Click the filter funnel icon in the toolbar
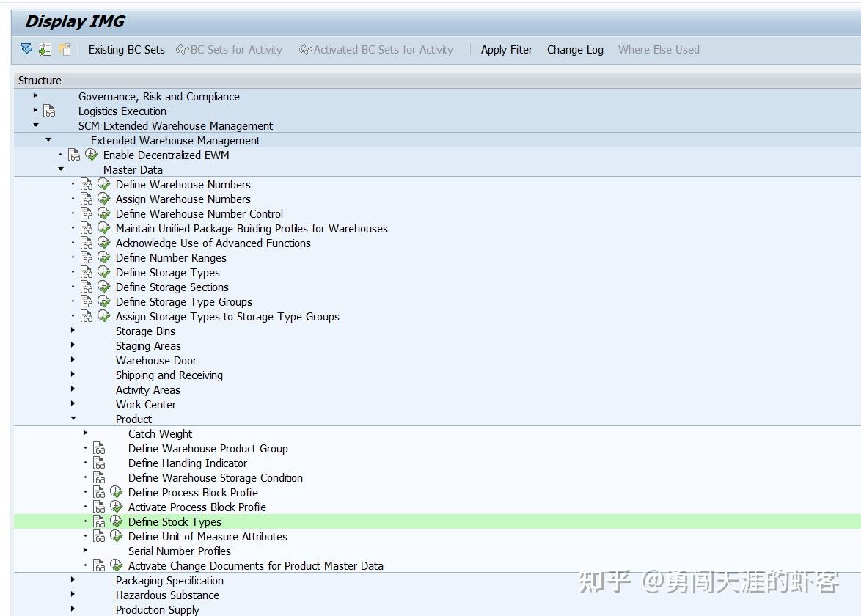The width and height of the screenshot is (861, 616). pyautogui.click(x=28, y=48)
